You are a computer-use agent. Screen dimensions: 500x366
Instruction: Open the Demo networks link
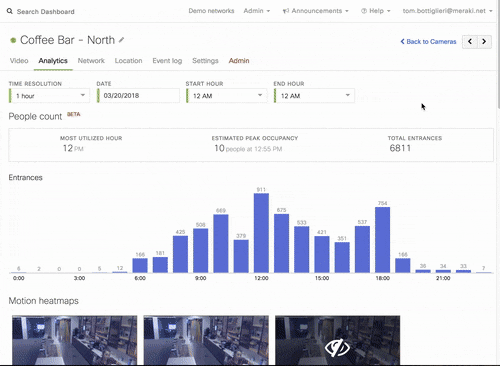(211, 11)
